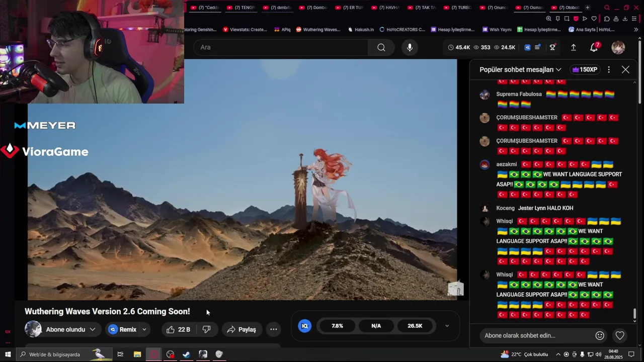Viewport: 644px width, 362px height.
Task: Close the live chat panel
Action: (x=625, y=69)
